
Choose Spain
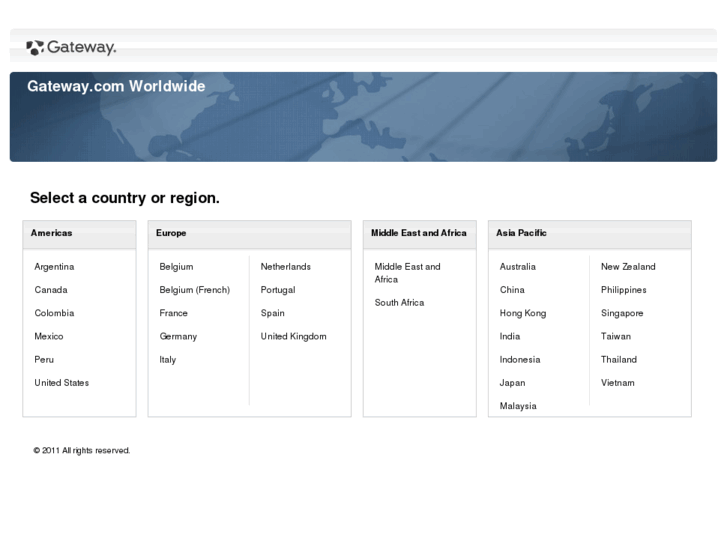(x=273, y=313)
